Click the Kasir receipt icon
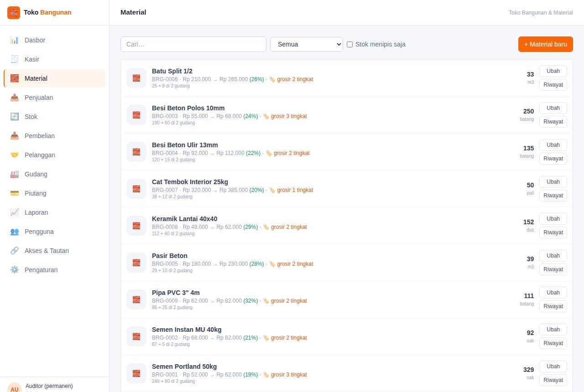584x392 pixels. (x=15, y=59)
